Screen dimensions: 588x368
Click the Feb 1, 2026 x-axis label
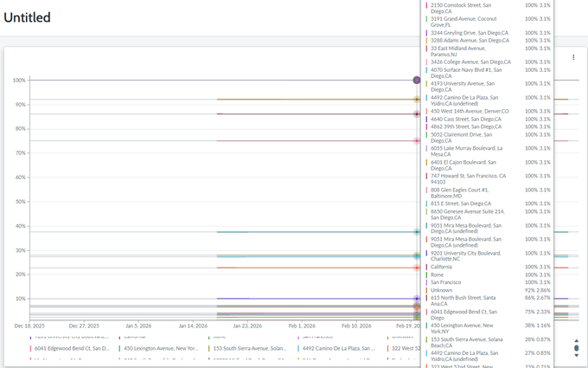302,326
